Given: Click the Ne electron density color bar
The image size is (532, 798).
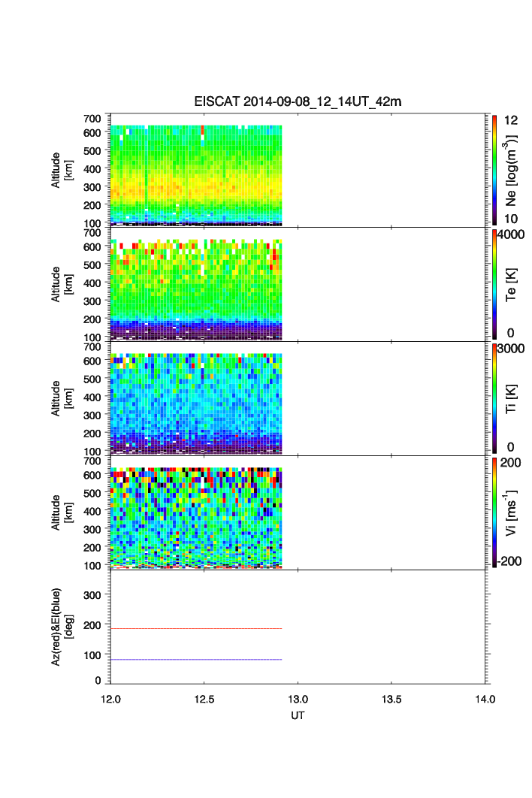Looking at the screenshot, I should pyautogui.click(x=494, y=171).
